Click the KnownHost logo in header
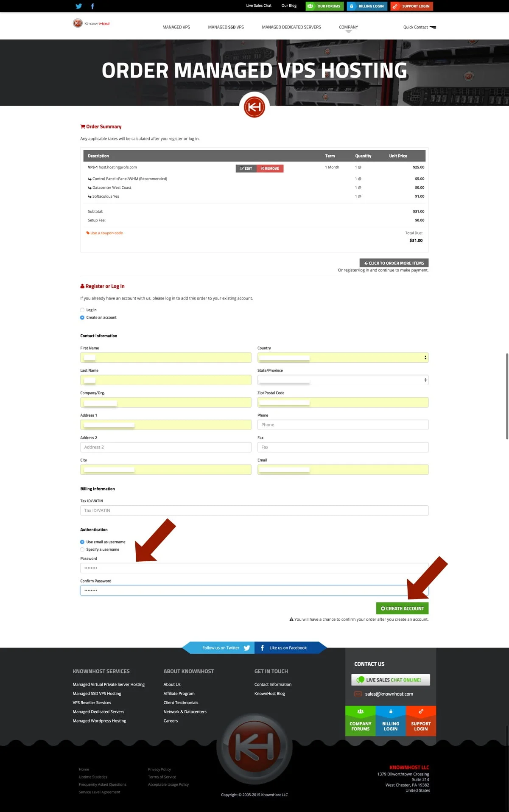 tap(91, 23)
